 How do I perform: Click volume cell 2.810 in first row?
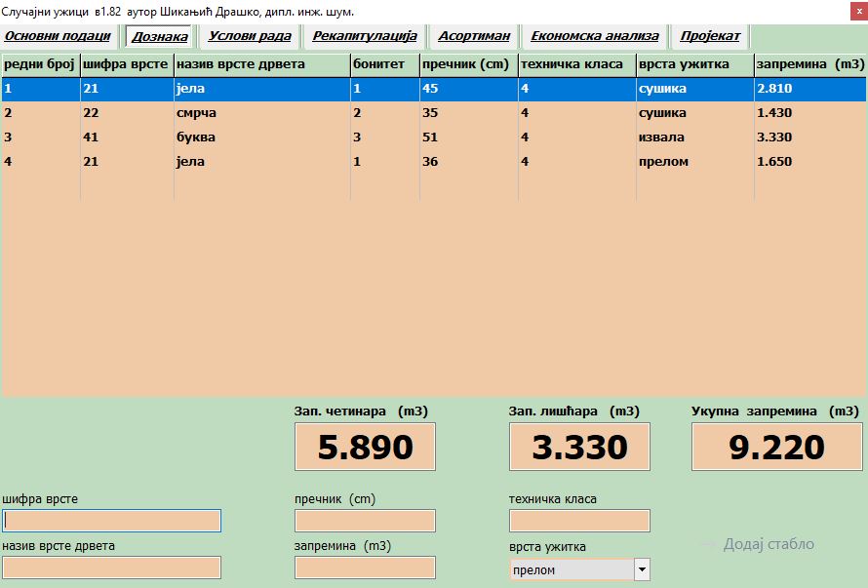809,89
